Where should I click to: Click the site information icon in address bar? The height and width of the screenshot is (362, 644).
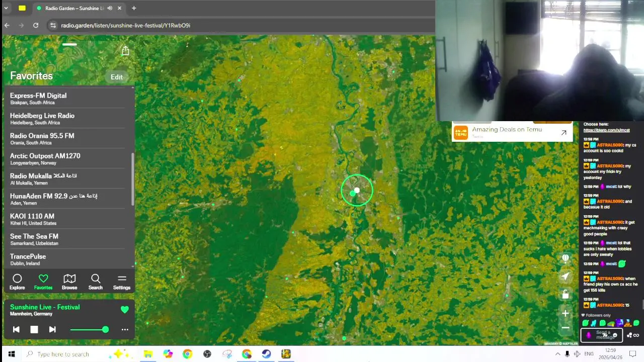pos(53,25)
